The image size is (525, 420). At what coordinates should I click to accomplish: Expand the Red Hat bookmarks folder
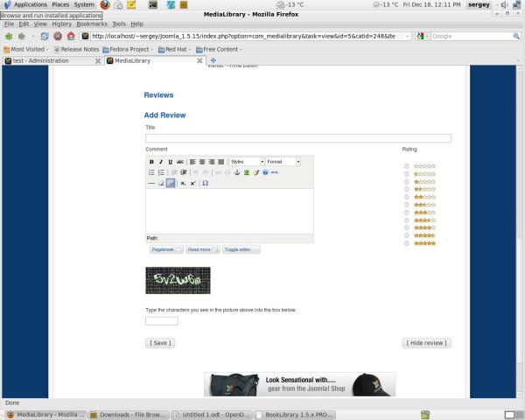pos(174,50)
